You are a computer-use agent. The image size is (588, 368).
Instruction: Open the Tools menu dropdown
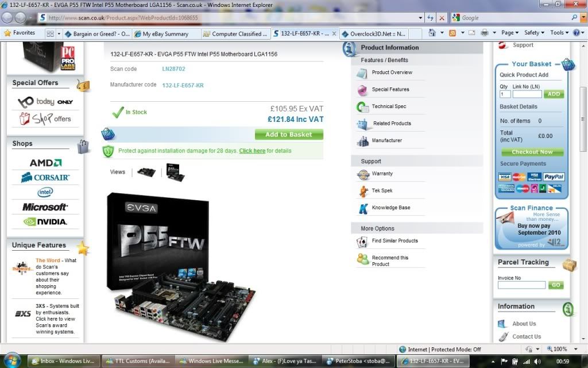(x=559, y=33)
